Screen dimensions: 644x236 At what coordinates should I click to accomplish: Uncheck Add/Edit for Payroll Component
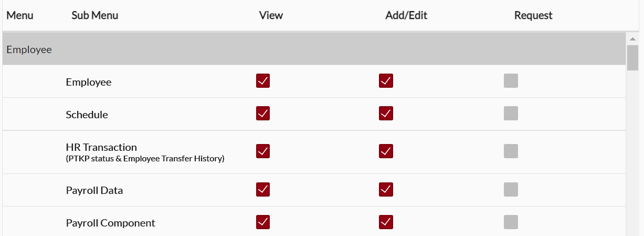point(386,222)
